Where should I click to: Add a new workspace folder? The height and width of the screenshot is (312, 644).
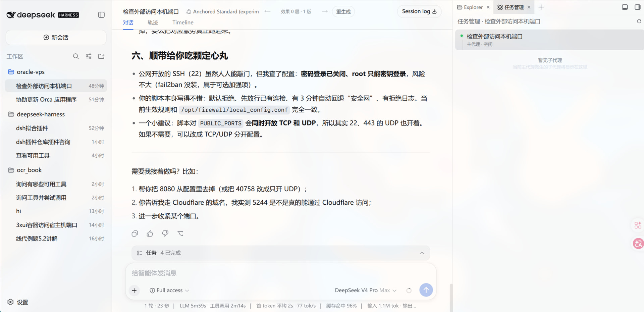click(x=101, y=56)
